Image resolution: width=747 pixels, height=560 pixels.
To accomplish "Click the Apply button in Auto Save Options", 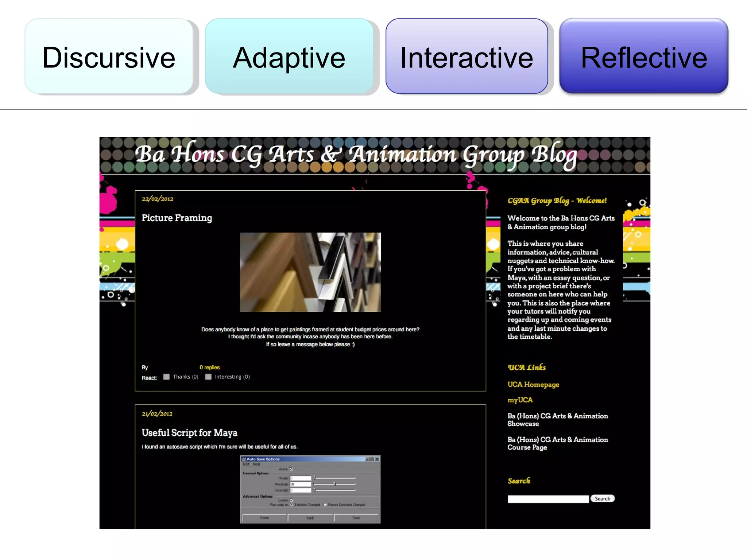I will 310,518.
